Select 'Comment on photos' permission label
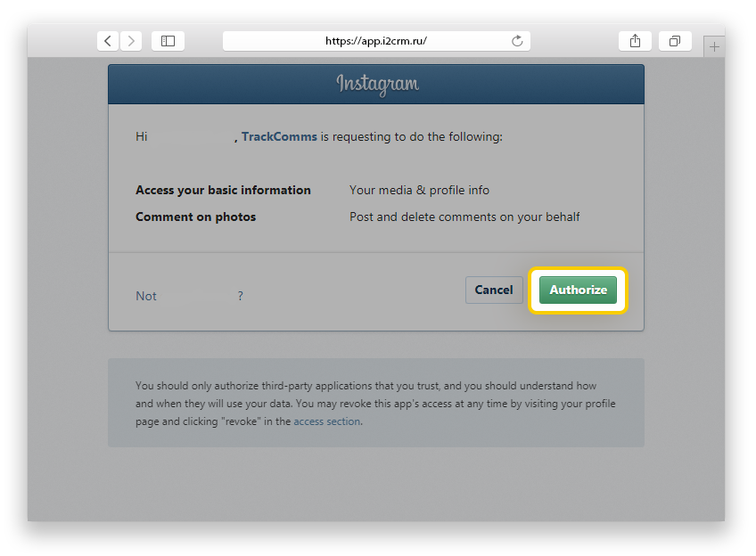 click(195, 217)
